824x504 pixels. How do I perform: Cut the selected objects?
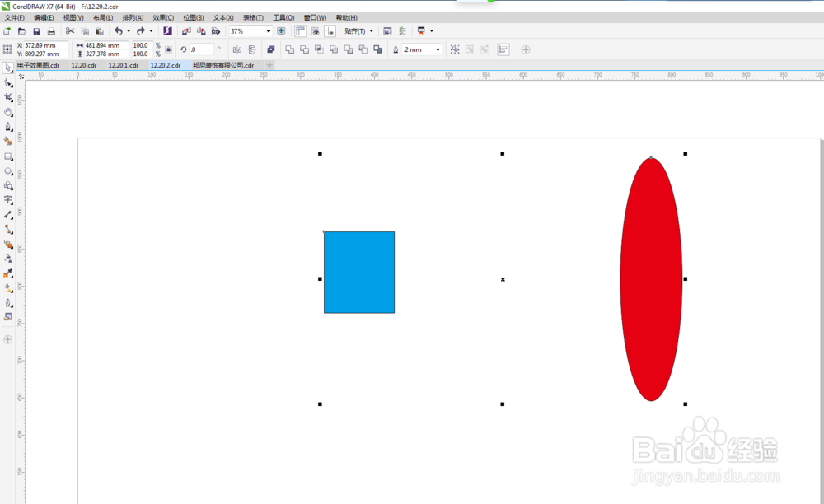coord(70,31)
